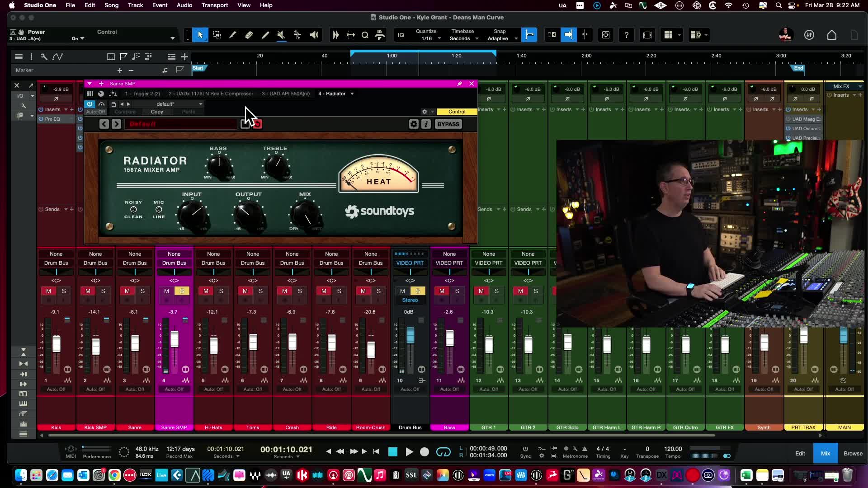Mute the Bass channel

(442, 291)
